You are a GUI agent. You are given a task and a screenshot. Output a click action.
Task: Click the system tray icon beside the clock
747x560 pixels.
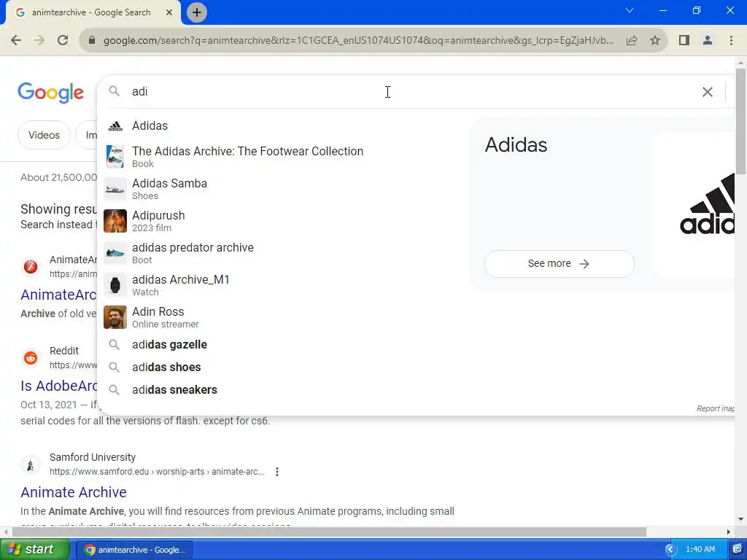[x=738, y=550]
